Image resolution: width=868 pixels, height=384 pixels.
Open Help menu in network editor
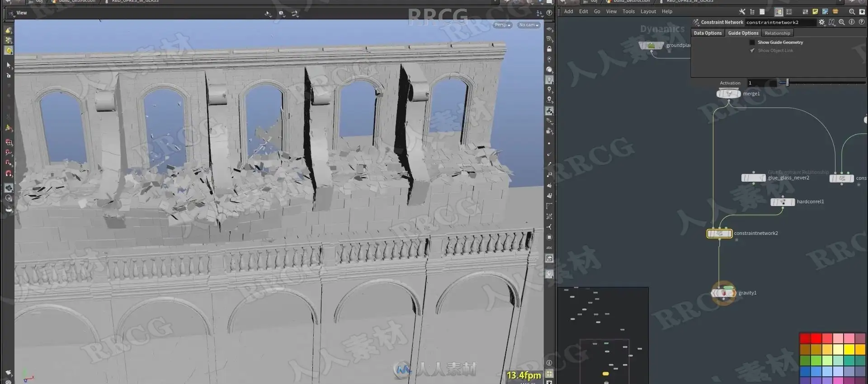coord(667,11)
